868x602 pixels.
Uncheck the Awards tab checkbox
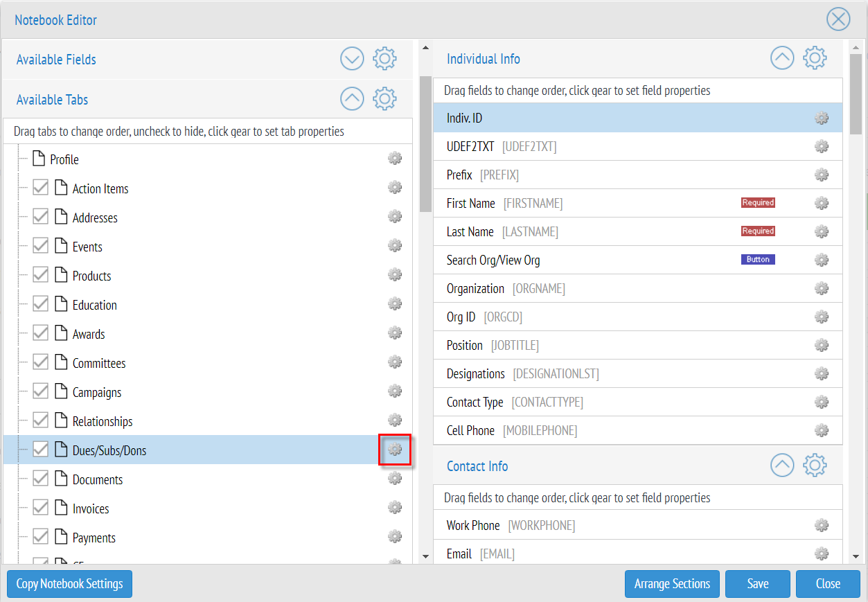click(41, 333)
